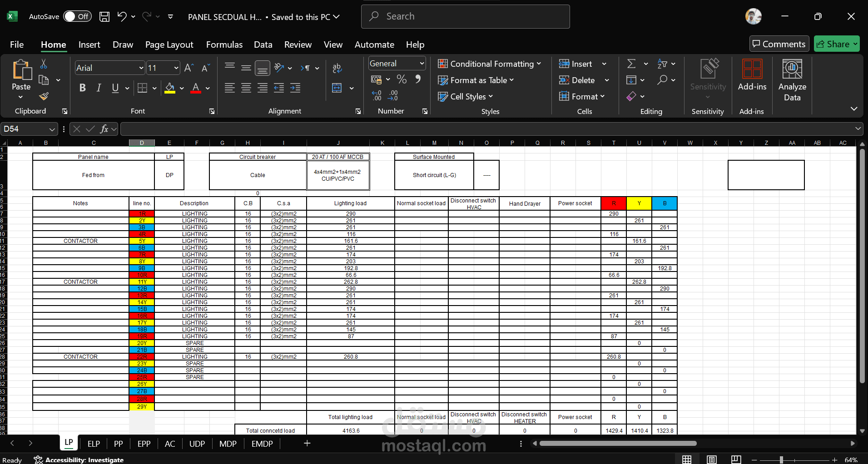
Task: Open the General number format dropdown
Action: 422,64
